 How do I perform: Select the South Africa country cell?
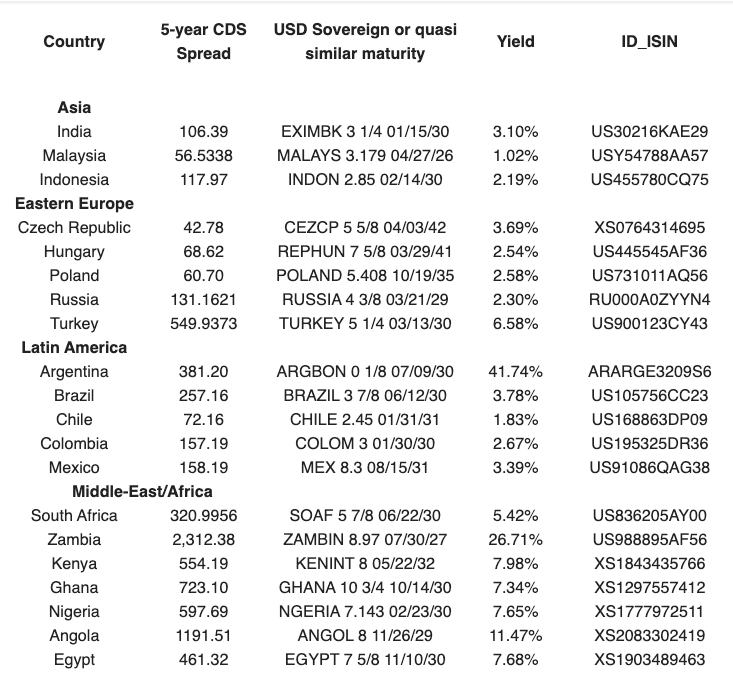pyautogui.click(x=74, y=515)
